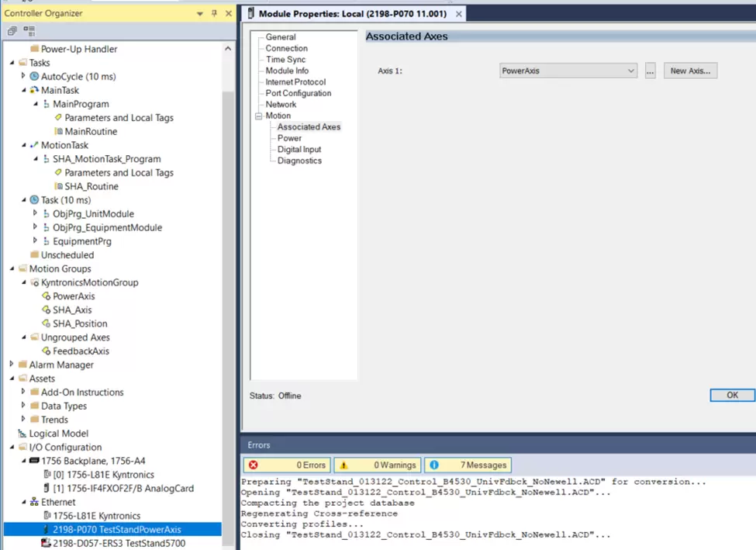756x550 pixels.
Task: Select [0] 1756-L81E Kyntronics controller
Action: click(104, 475)
